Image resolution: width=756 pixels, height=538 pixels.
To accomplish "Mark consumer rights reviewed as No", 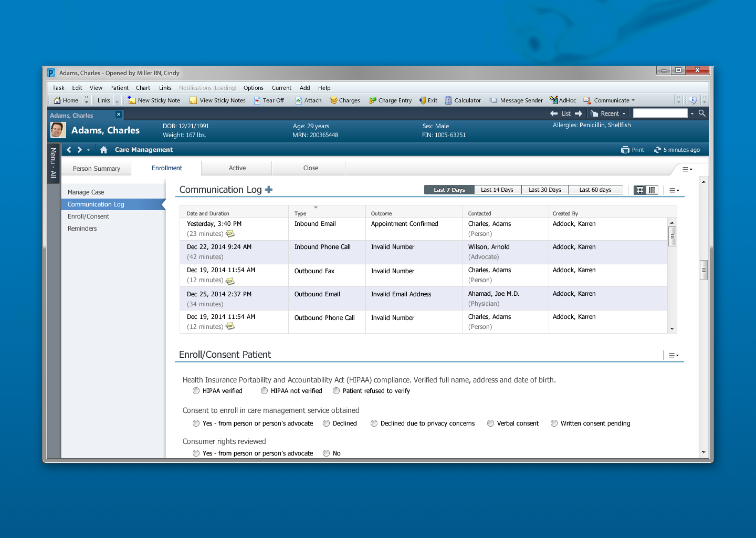I will pyautogui.click(x=326, y=453).
